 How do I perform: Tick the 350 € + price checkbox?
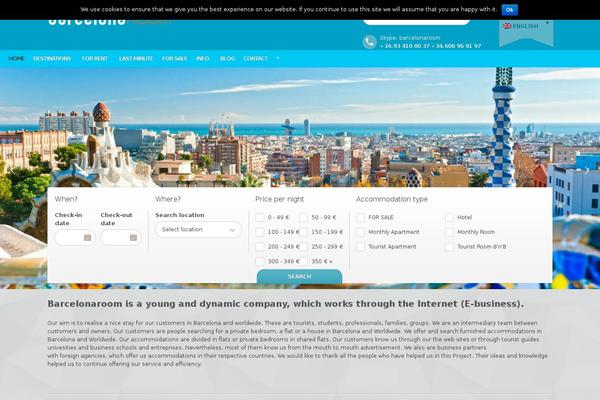point(303,261)
